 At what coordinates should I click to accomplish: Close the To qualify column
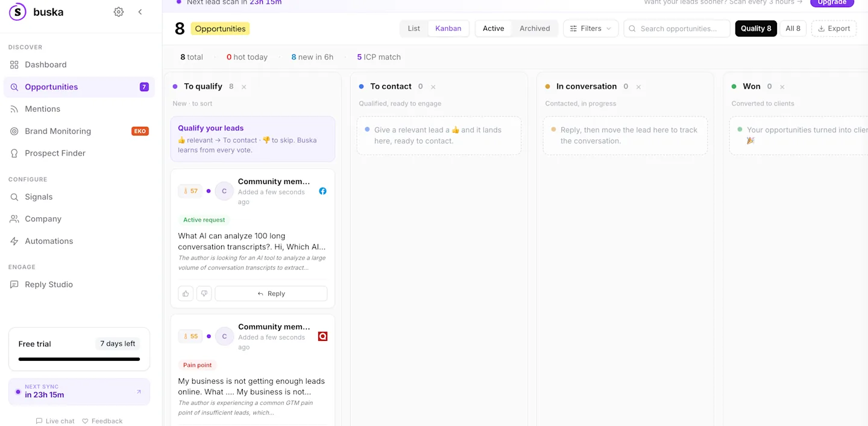[x=244, y=87]
